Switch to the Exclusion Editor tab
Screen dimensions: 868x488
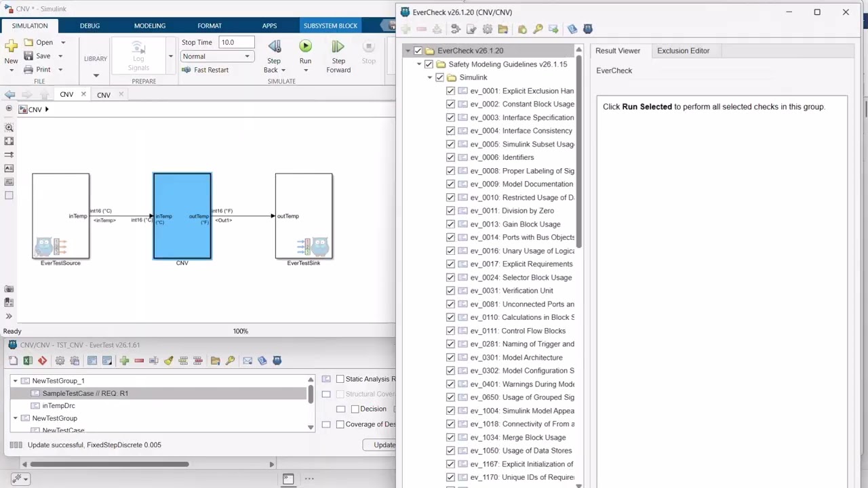point(683,51)
